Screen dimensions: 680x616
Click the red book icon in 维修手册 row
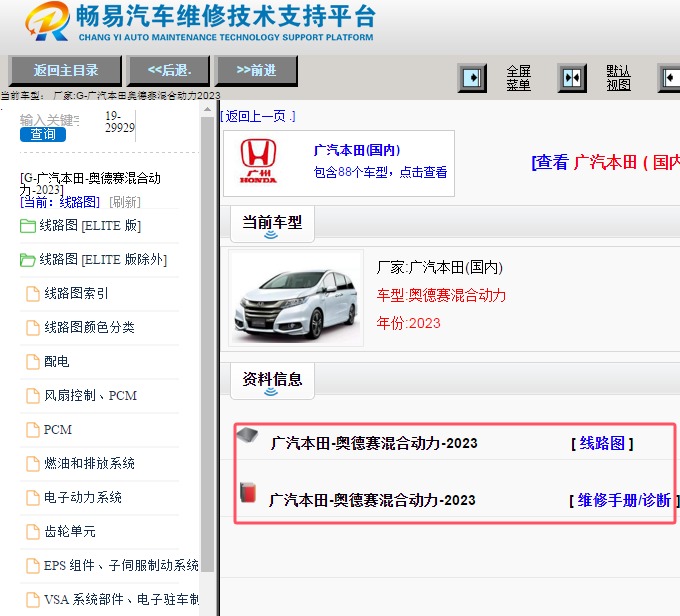pyautogui.click(x=248, y=492)
